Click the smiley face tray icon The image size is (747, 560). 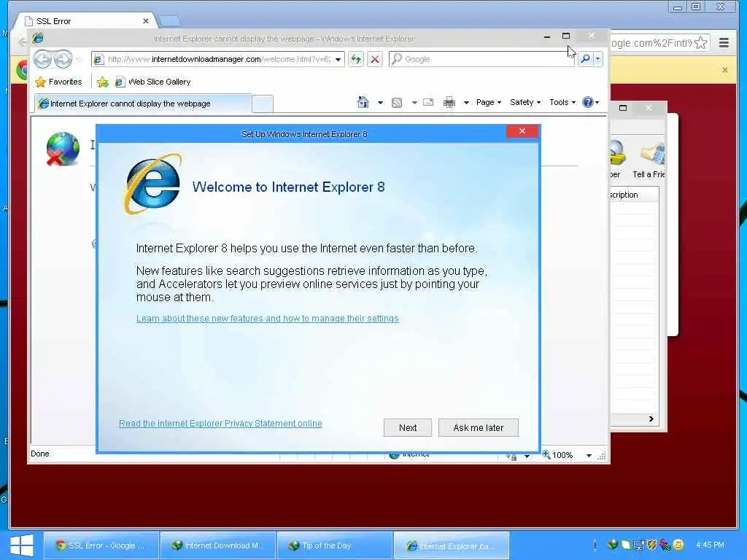tap(678, 544)
